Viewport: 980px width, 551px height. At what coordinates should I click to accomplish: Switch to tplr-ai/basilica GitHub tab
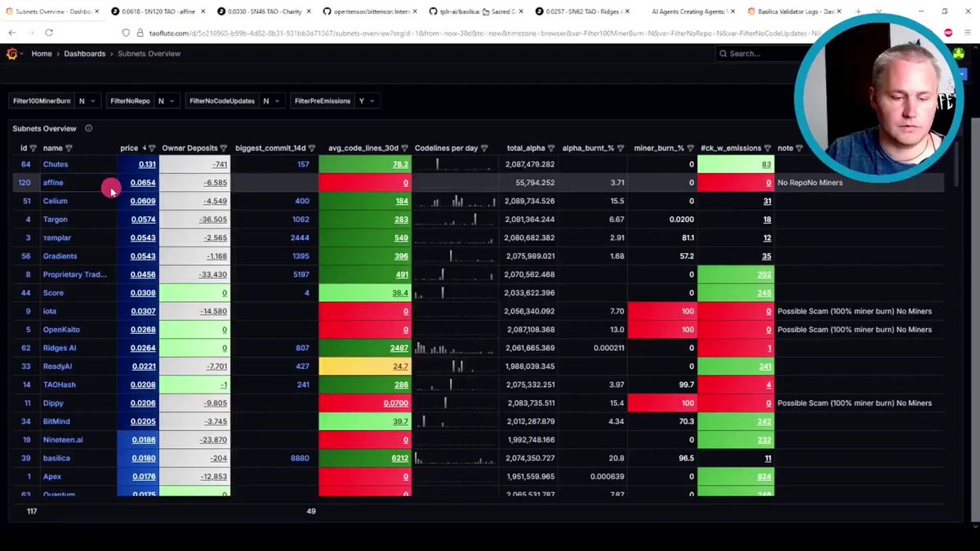[477, 12]
